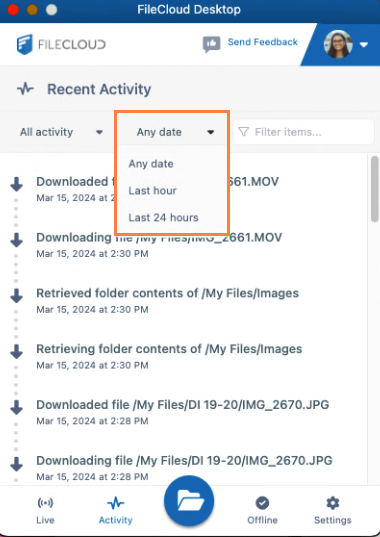Click the filter funnel icon
Screen dimensions: 380x537
tap(243, 132)
